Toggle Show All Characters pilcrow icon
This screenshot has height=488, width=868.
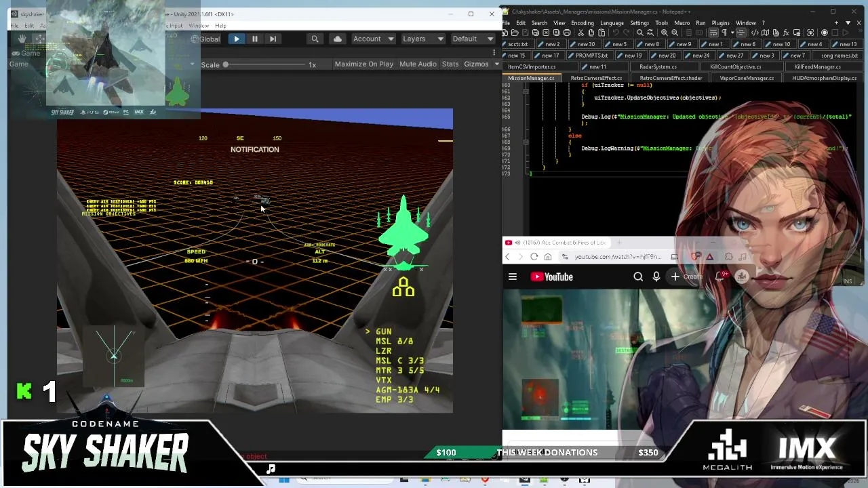[724, 33]
